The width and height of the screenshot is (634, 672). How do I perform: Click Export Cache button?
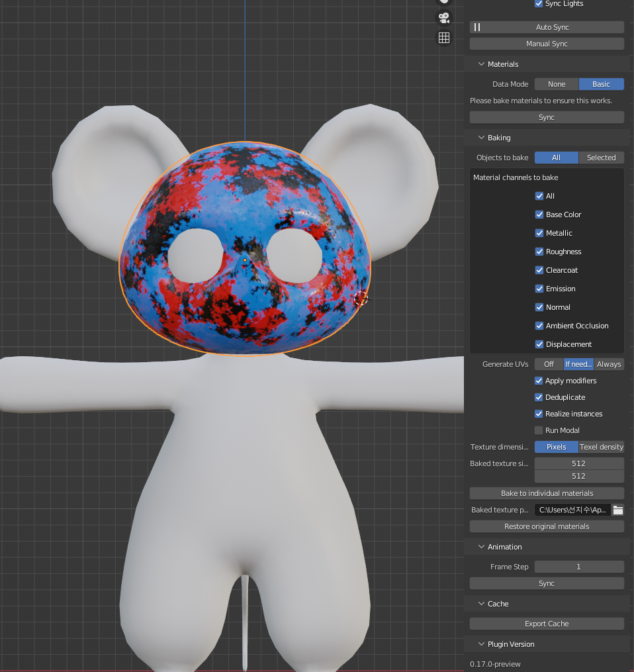click(547, 624)
